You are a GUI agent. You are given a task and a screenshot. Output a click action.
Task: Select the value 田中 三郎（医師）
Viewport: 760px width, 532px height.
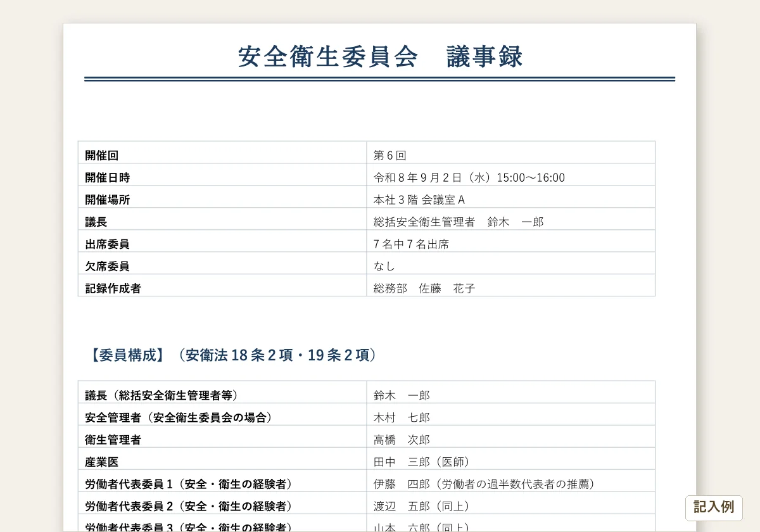422,462
